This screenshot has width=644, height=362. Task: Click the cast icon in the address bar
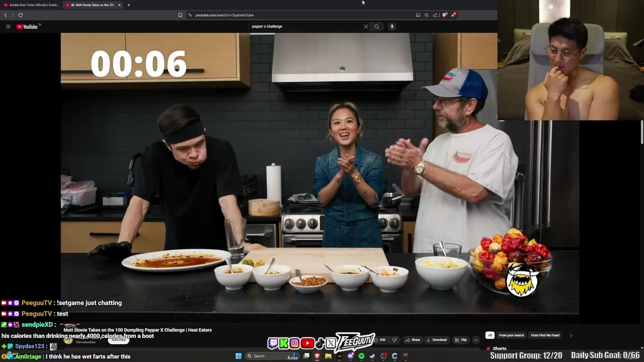[418, 15]
